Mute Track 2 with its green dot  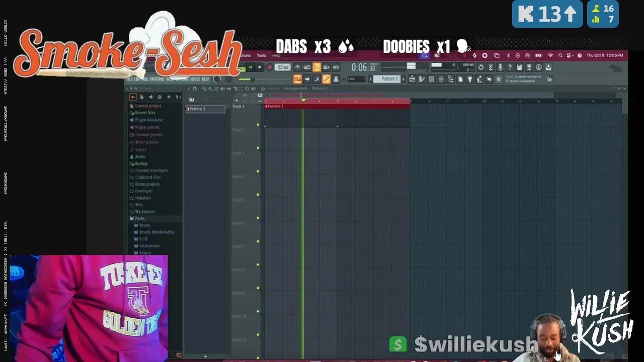(x=258, y=148)
